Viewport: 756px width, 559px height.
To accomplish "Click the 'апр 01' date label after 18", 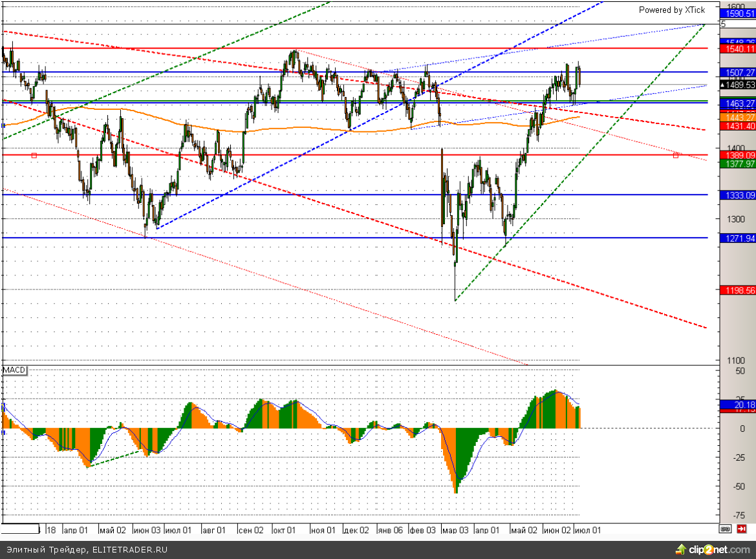I will coord(76,530).
